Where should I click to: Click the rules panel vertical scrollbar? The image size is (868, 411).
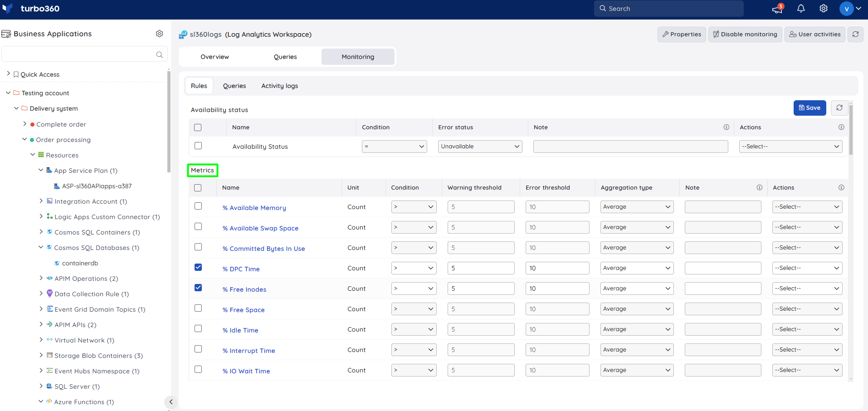pyautogui.click(x=851, y=129)
